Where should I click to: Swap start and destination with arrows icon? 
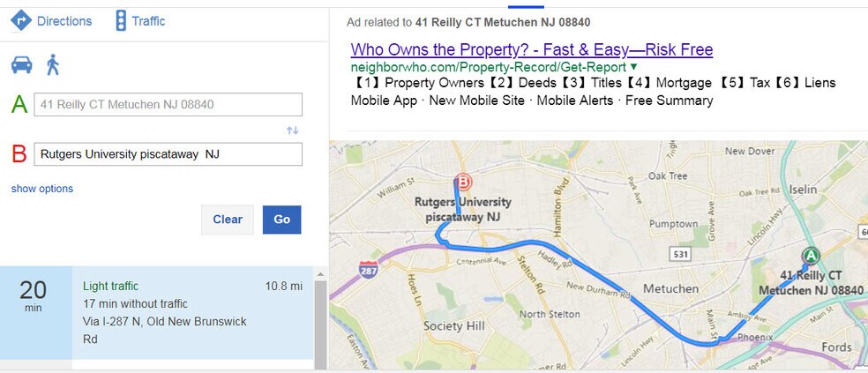click(292, 131)
